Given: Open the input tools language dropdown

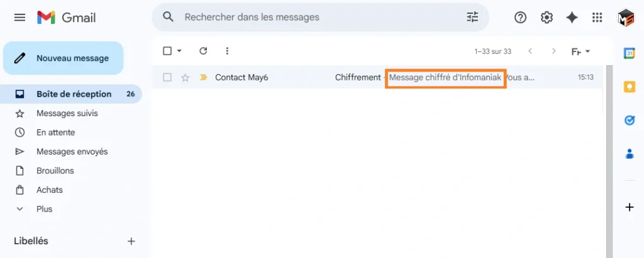Looking at the screenshot, I should (581, 51).
